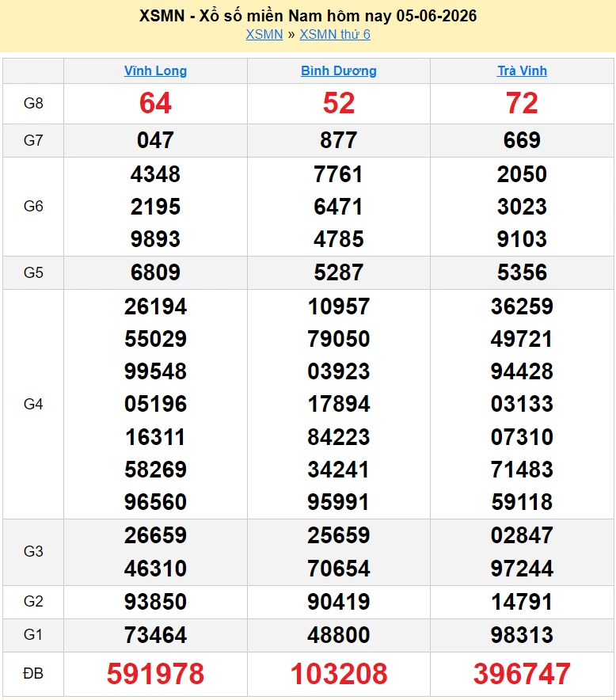Click G3 value 25659
Image resolution: width=616 pixels, height=700 pixels.
pyautogui.click(x=339, y=535)
